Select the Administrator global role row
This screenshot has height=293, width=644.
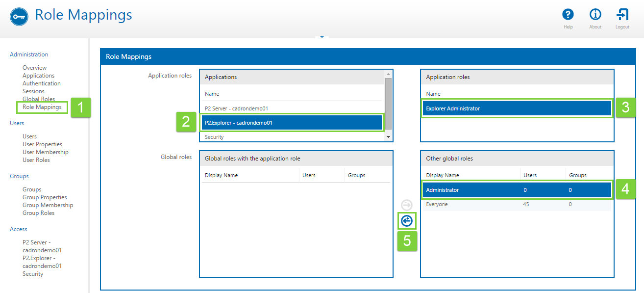(517, 190)
